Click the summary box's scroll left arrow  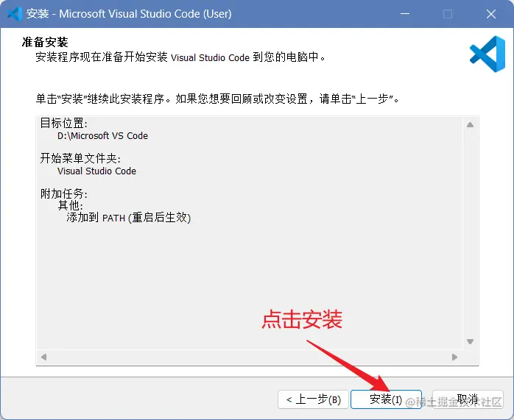43,357
